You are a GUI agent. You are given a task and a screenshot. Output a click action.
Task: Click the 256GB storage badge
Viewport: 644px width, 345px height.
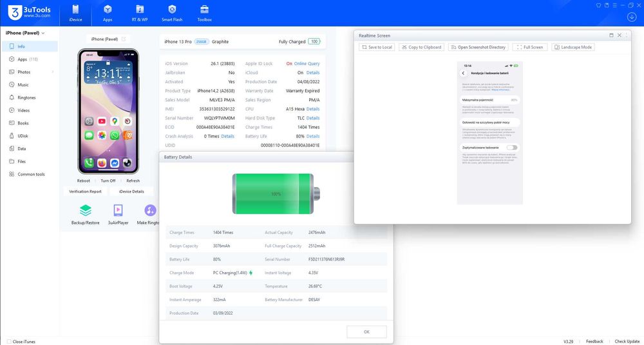click(x=202, y=41)
